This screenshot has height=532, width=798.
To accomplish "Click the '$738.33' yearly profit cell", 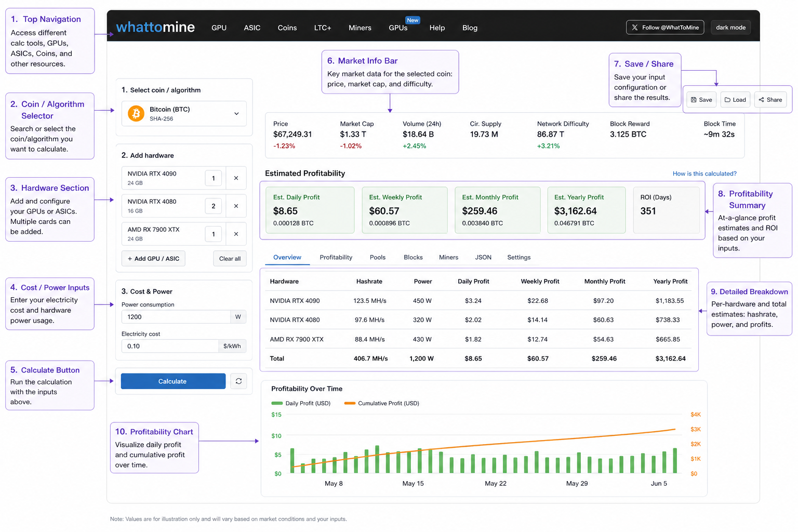I will 668,320.
